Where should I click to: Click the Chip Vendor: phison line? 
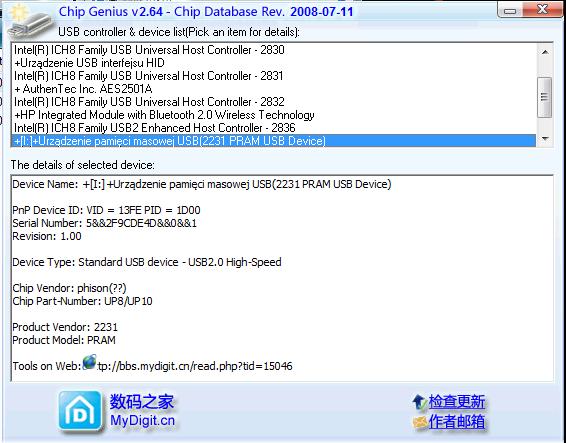coord(69,288)
